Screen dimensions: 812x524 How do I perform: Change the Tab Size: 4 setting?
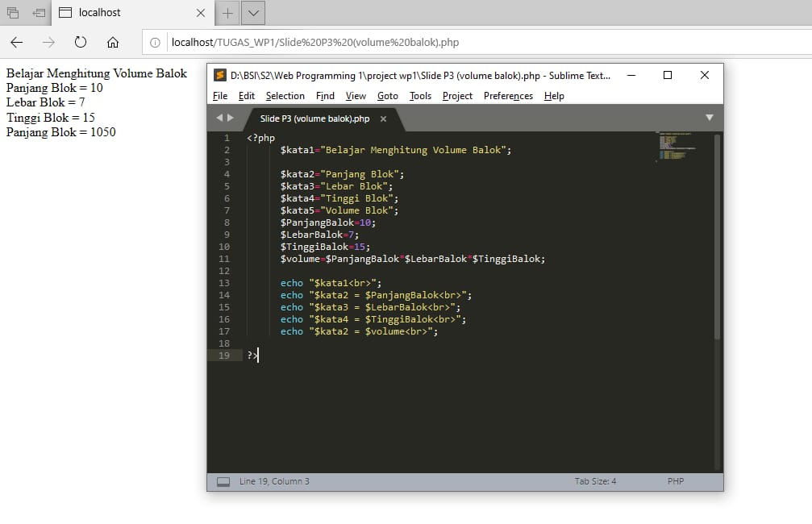point(595,481)
